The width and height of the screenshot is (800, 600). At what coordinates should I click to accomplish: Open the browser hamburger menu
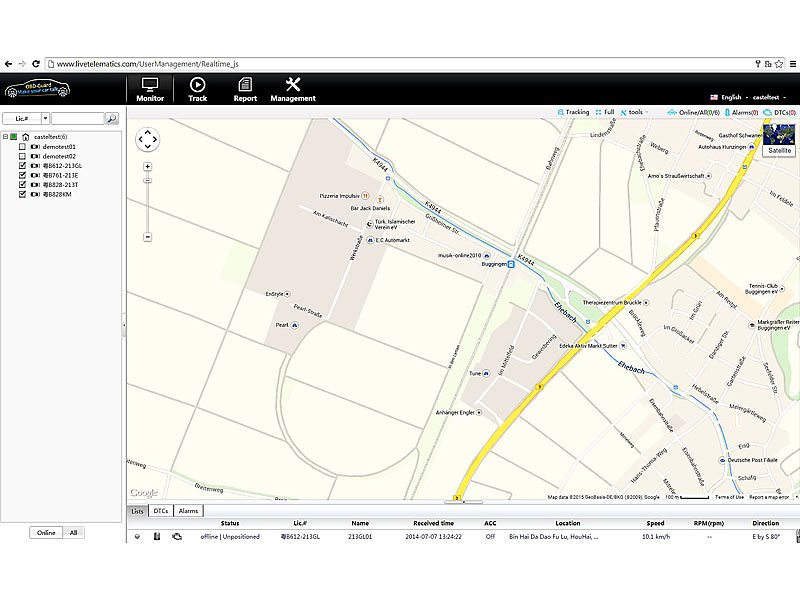click(793, 64)
